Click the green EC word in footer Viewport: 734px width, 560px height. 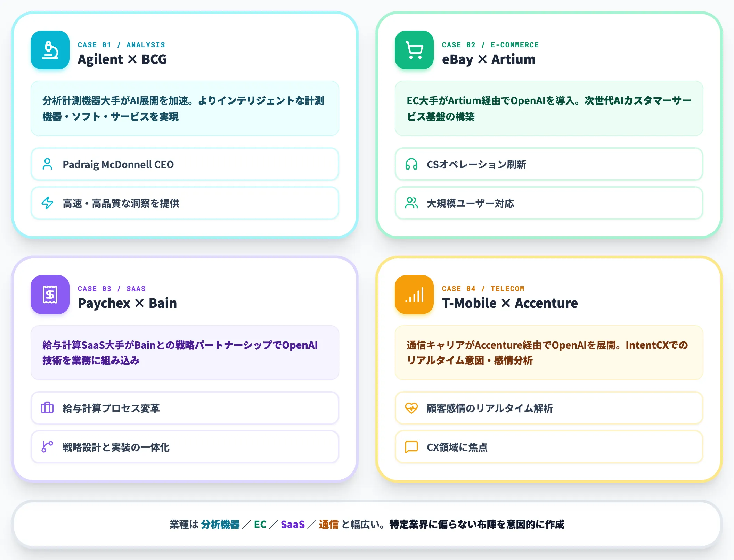(260, 525)
